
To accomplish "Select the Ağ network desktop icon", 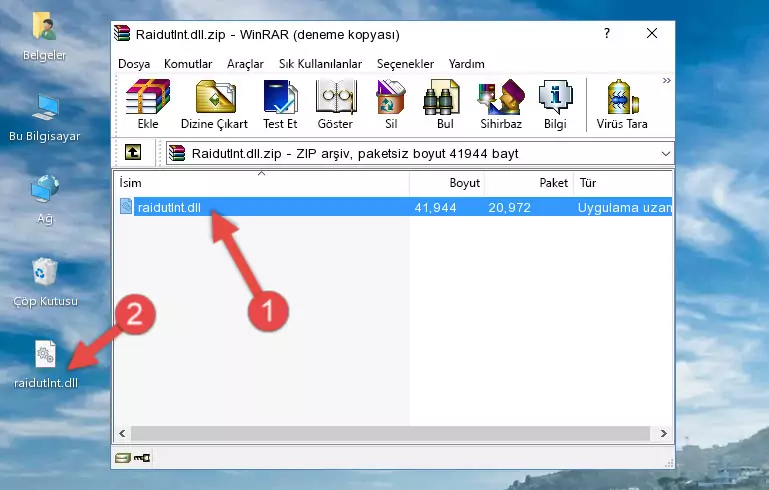I will 45,199.
